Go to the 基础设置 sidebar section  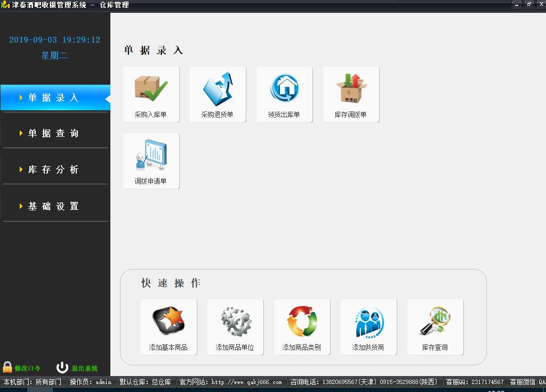54,207
